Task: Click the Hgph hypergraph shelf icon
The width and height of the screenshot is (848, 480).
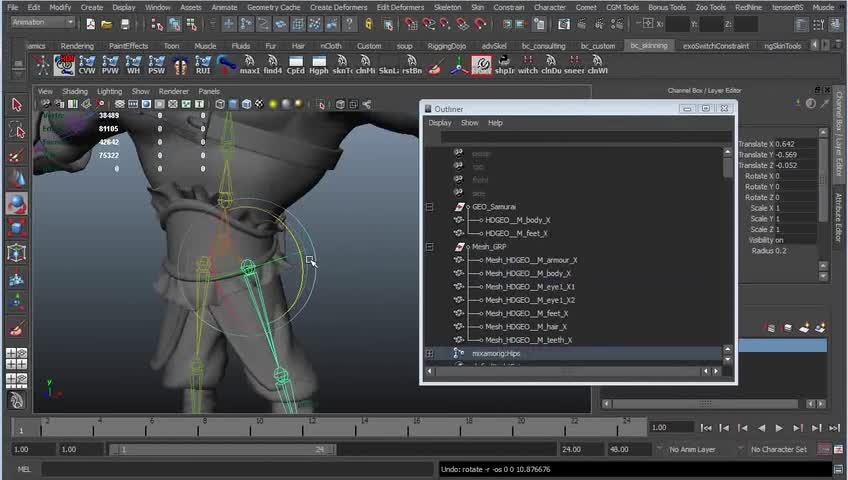Action: pyautogui.click(x=319, y=65)
